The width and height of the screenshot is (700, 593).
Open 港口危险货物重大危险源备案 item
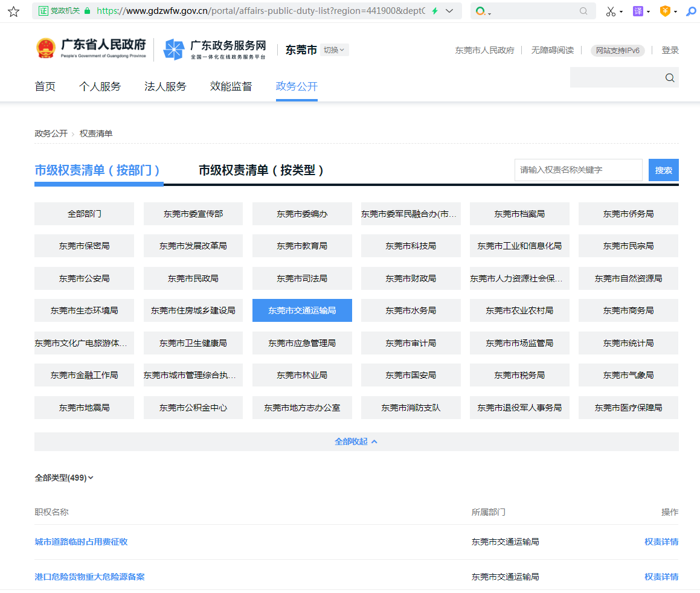tap(90, 577)
